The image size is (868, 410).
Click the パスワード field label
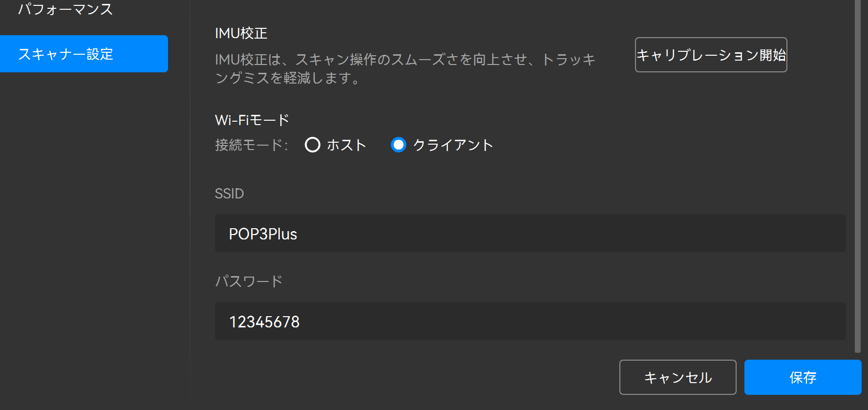click(249, 281)
